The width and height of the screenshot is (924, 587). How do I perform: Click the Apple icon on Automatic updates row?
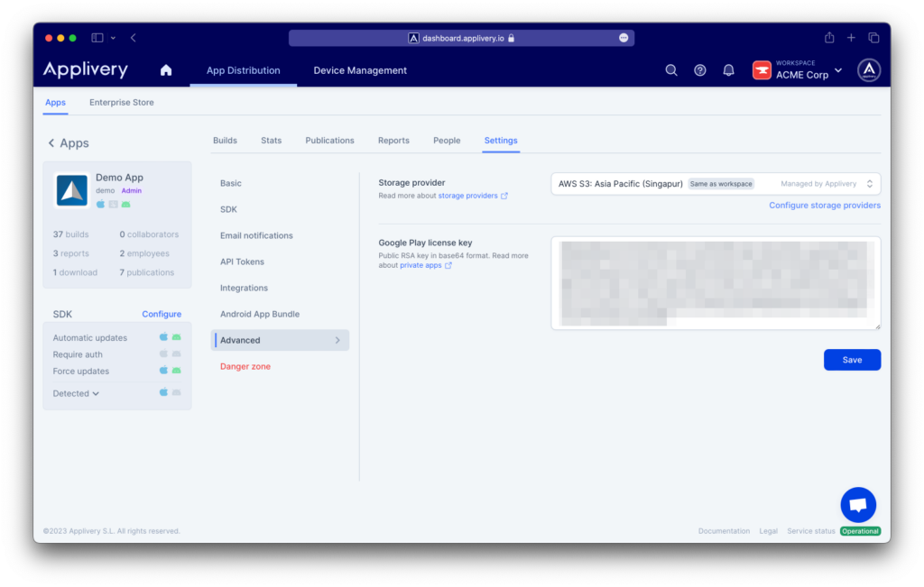[163, 337]
